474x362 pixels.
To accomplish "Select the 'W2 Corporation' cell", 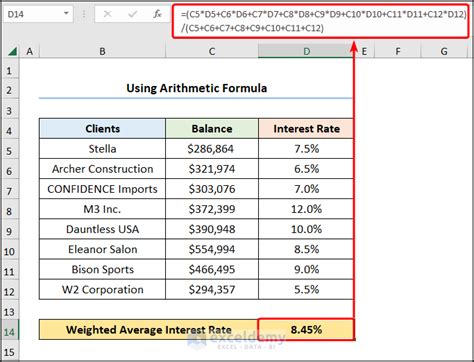I will [102, 289].
